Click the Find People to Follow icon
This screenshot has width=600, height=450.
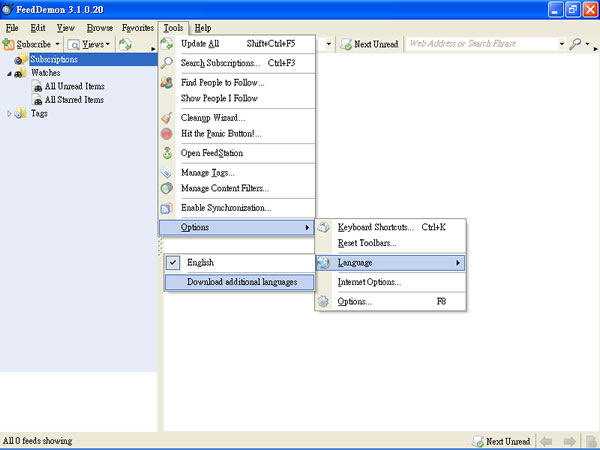[167, 82]
